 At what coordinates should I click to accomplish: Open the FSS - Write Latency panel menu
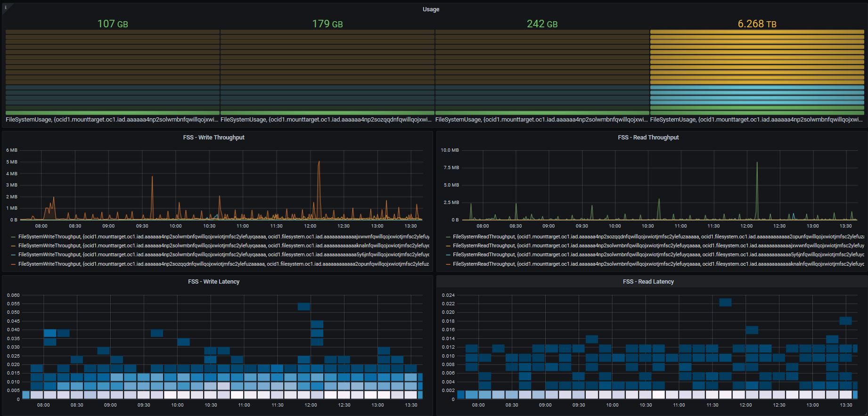tap(213, 282)
